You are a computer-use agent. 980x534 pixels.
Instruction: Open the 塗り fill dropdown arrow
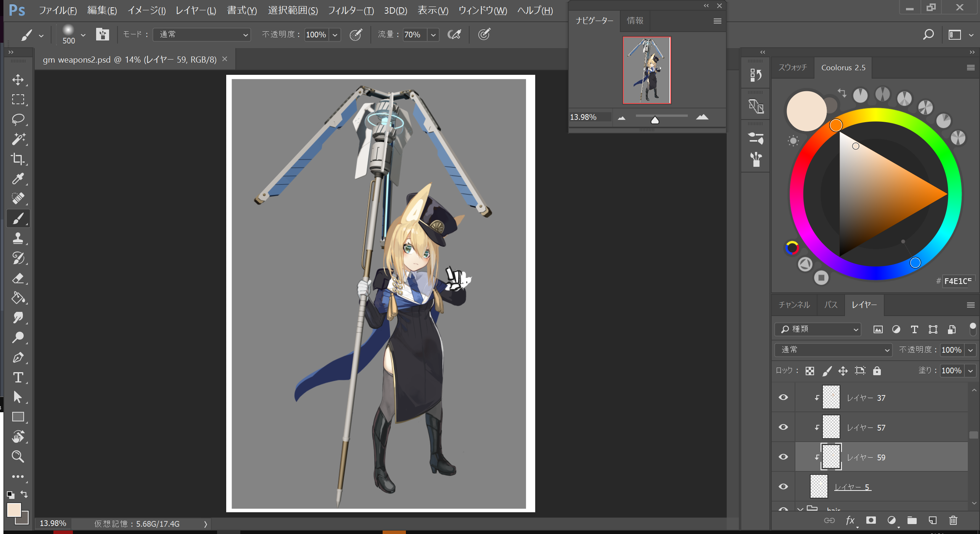(970, 371)
